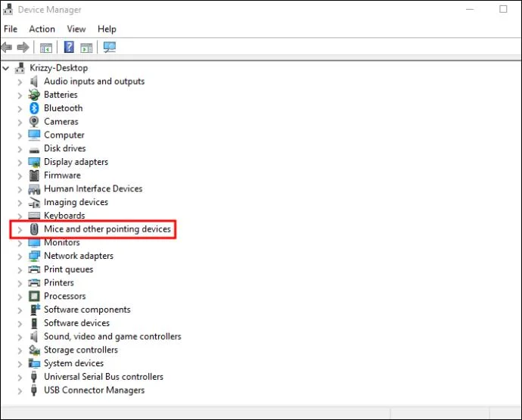
Task: Expand the Bluetooth category arrow
Action: (x=20, y=109)
